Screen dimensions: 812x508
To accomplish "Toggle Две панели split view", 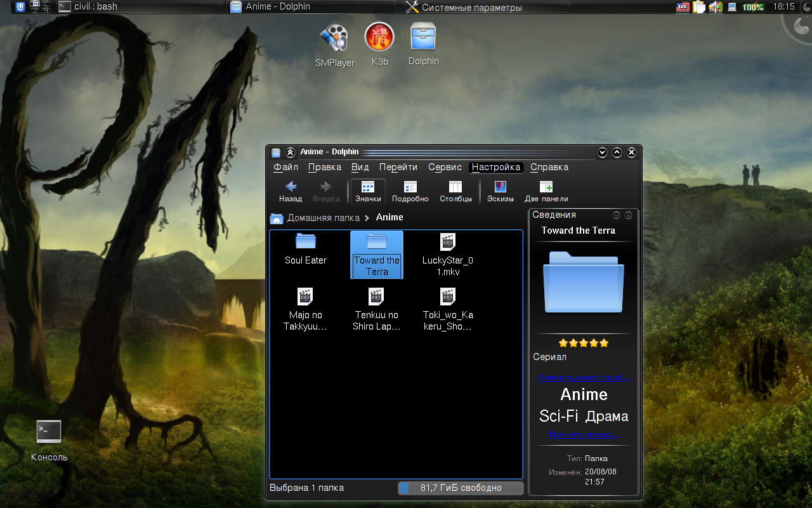I will [x=546, y=191].
